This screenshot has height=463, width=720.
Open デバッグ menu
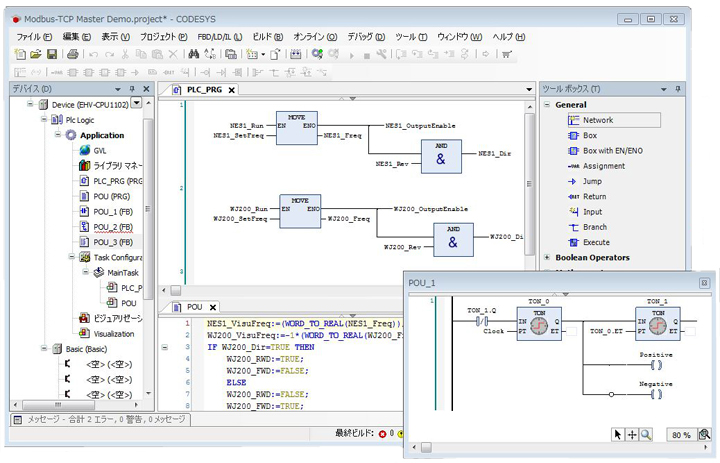tap(366, 37)
